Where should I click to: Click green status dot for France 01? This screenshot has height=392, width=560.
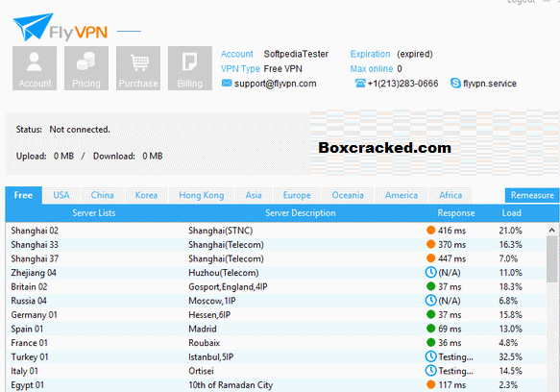pyautogui.click(x=430, y=342)
